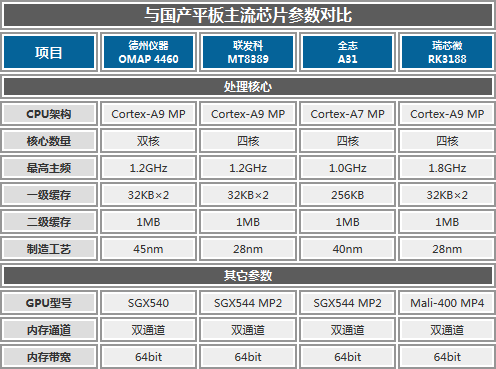Click the 1.8GHz frequency cell
Image resolution: width=496 pixels, height=369 pixels.
point(447,168)
